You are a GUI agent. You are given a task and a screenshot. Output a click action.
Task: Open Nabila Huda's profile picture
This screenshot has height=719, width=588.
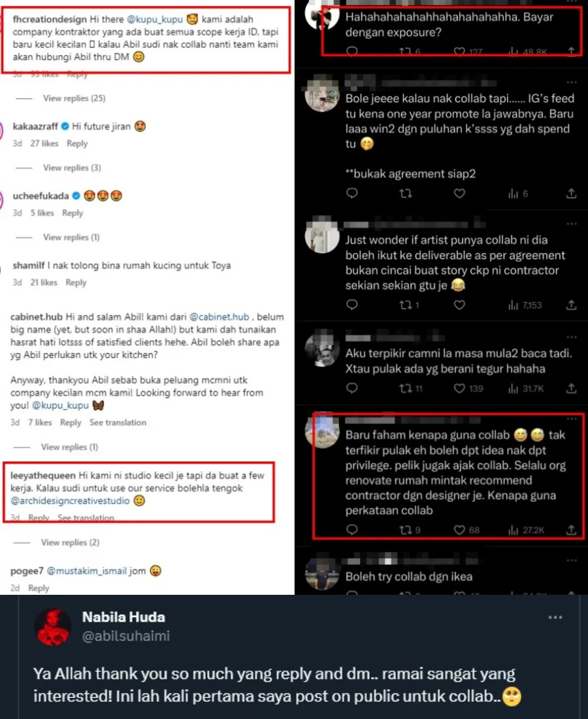pyautogui.click(x=53, y=626)
